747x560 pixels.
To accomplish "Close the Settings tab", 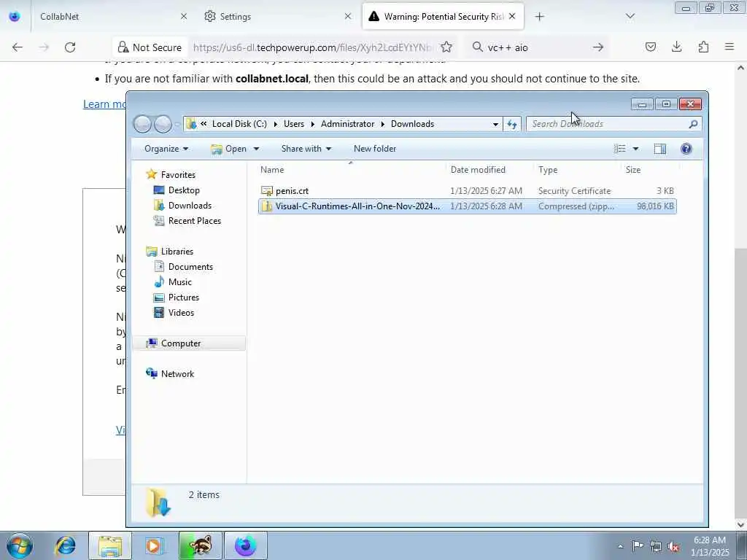I will [x=348, y=17].
